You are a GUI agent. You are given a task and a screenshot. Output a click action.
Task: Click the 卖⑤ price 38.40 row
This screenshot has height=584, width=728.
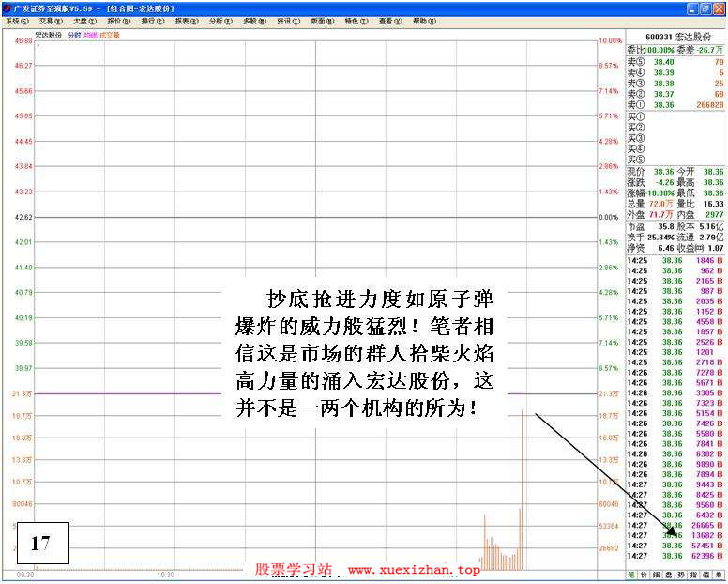(675, 62)
